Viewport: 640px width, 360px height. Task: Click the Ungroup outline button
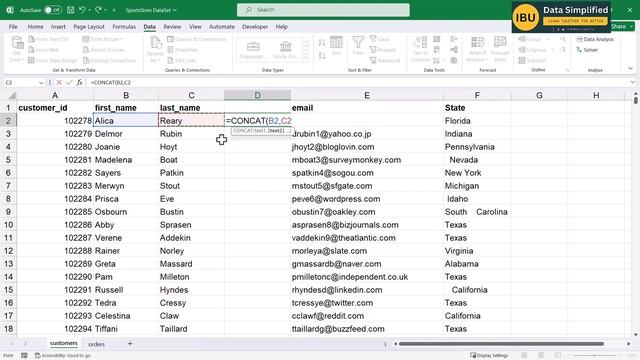536,50
